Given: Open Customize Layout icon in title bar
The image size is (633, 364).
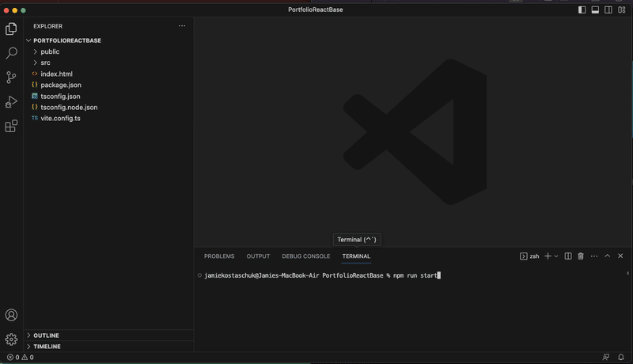Looking at the screenshot, I should tap(621, 9).
